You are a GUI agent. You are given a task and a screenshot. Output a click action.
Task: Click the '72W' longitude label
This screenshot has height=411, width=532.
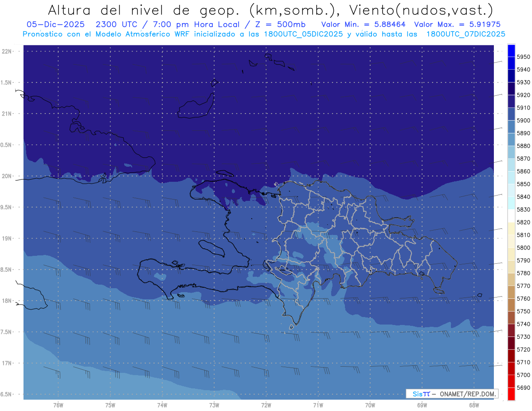click(266, 405)
